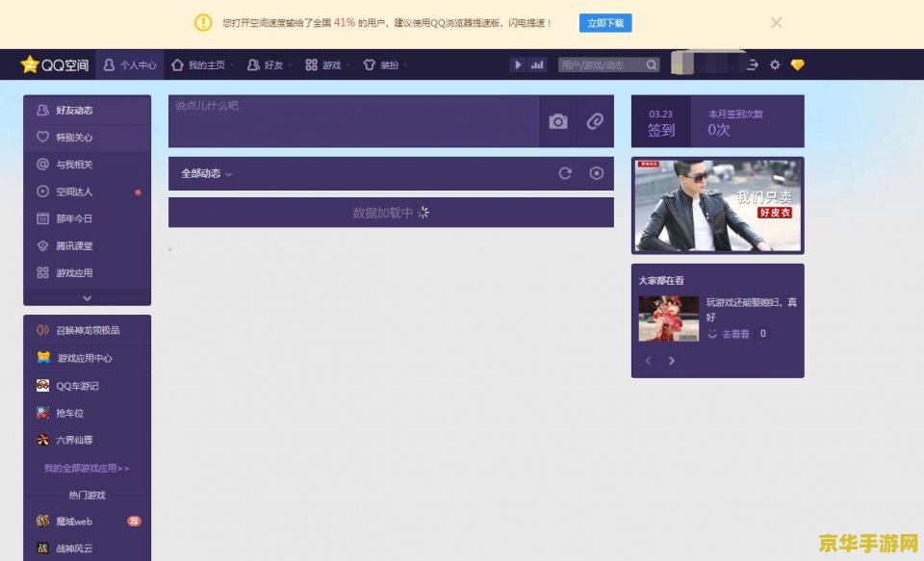Click the feed settings target icon
924x561 pixels.
coord(597,173)
